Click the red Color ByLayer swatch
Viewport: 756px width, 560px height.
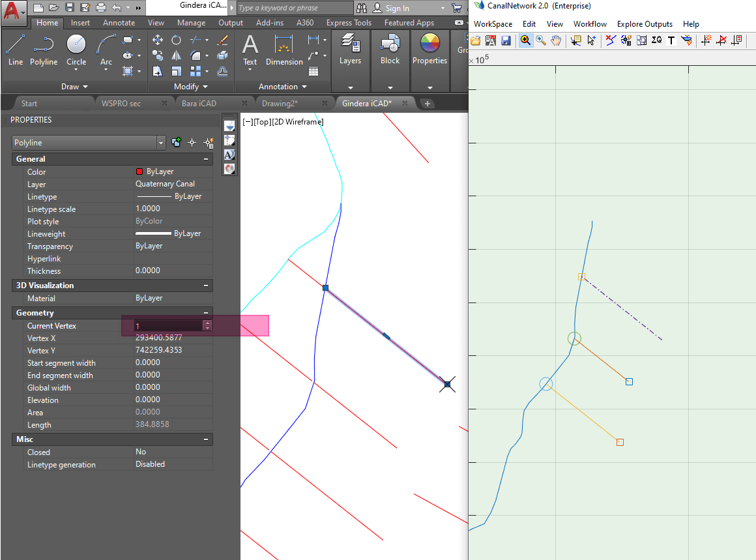point(139,172)
